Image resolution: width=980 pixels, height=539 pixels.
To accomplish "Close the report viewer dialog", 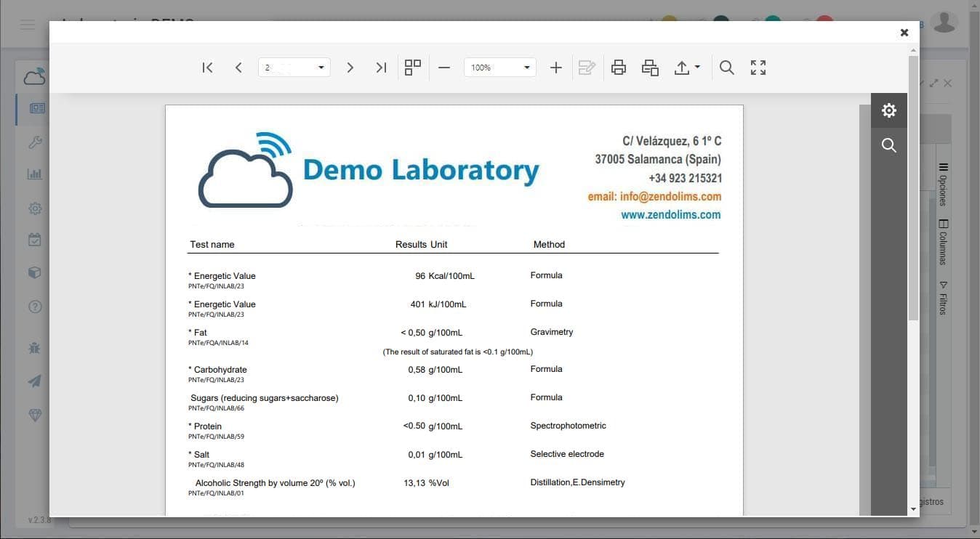I will point(904,33).
